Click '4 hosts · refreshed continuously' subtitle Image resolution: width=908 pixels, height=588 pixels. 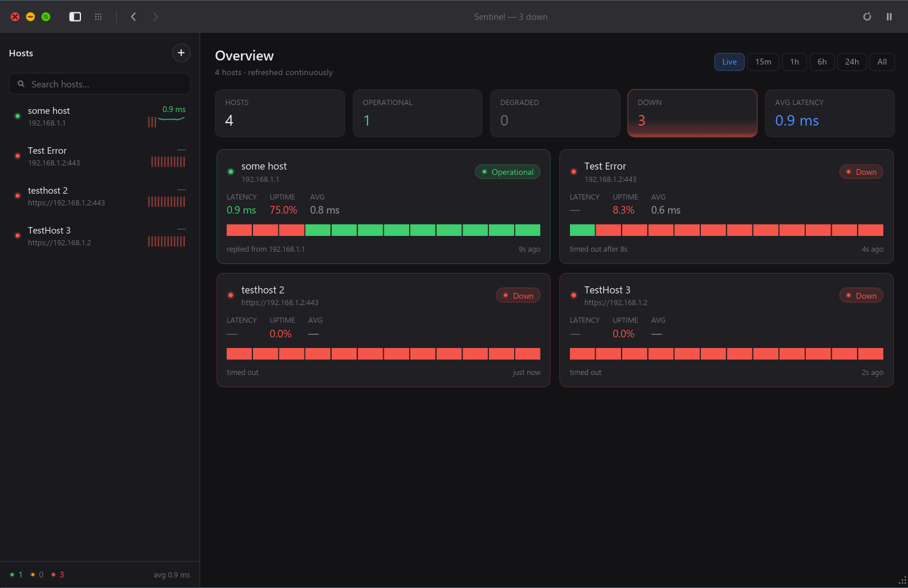point(274,72)
